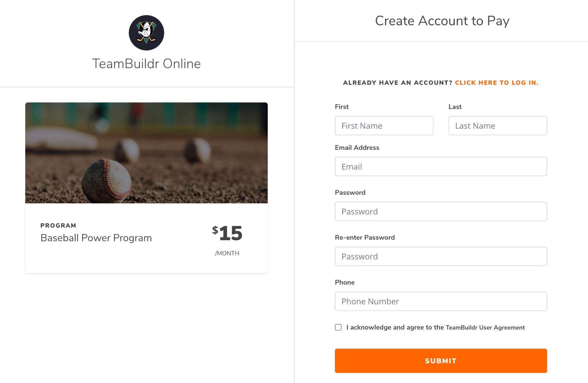Click the orange Submit button
Viewport: 588px width, 383px height.
441,361
